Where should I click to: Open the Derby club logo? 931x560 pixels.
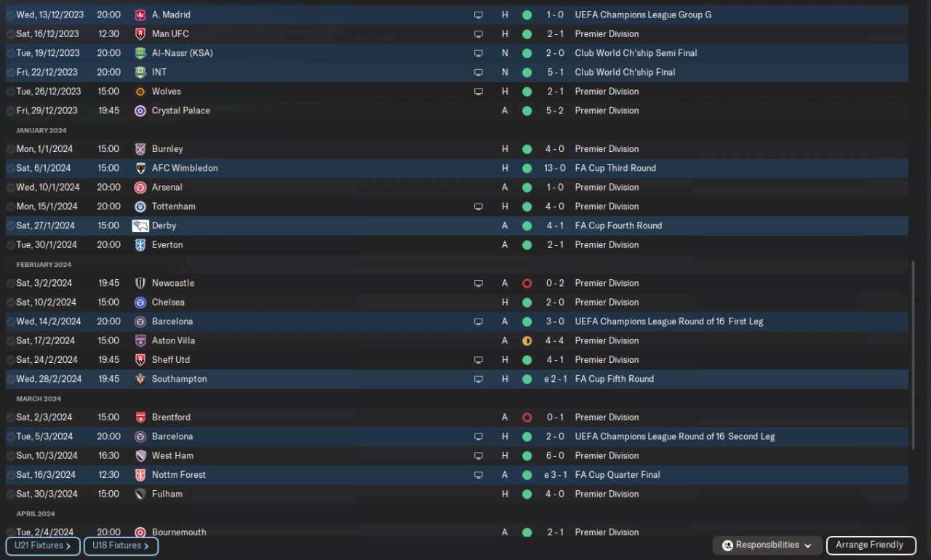pos(140,225)
